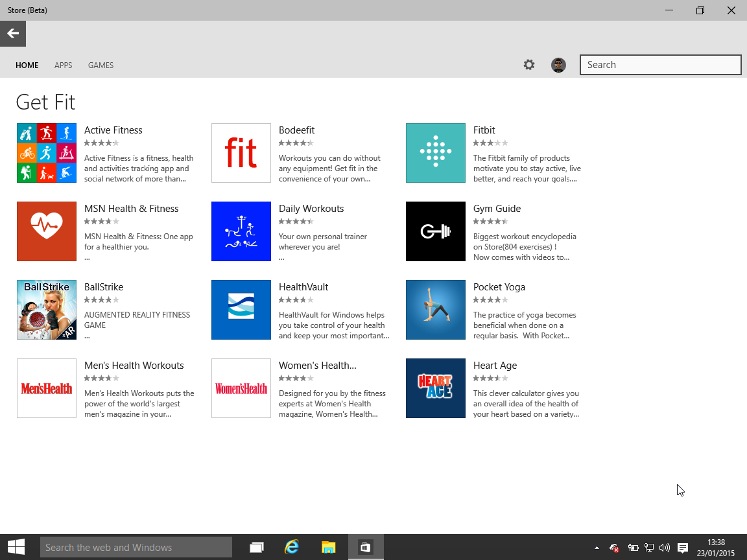
Task: Open the Store settings gear
Action: point(528,65)
